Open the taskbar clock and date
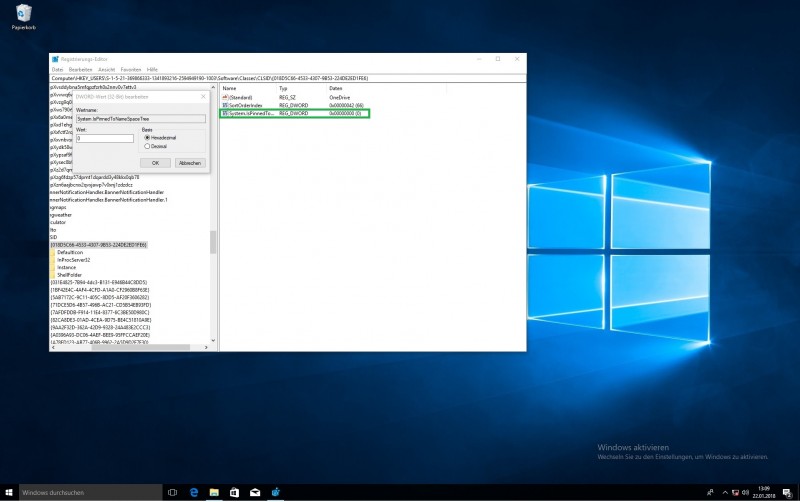 (764, 493)
